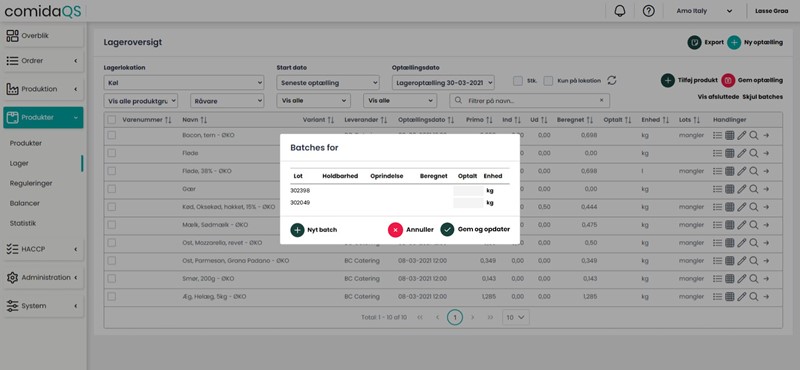Image resolution: width=800 pixels, height=370 pixels.
Task: Click Skjul batches link
Action: point(762,96)
